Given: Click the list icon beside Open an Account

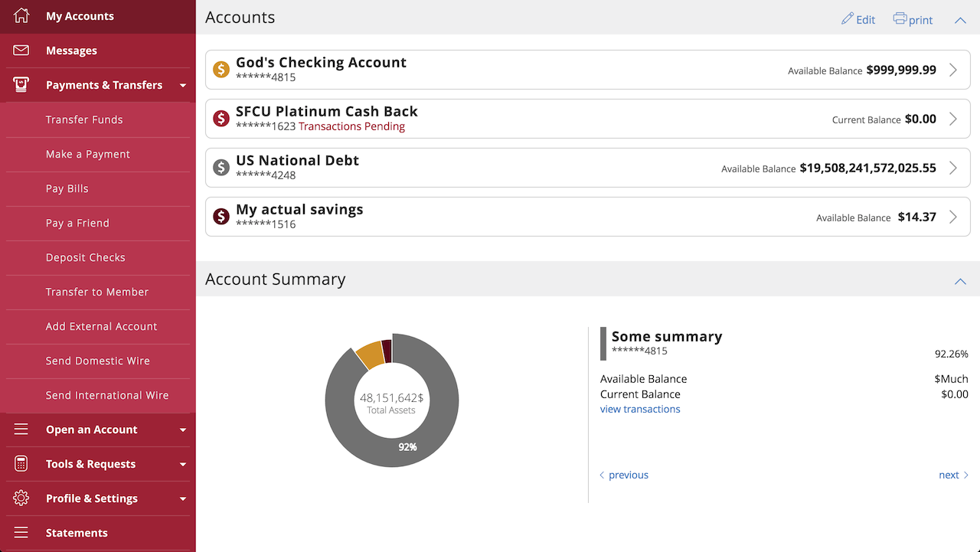Looking at the screenshot, I should [x=21, y=430].
